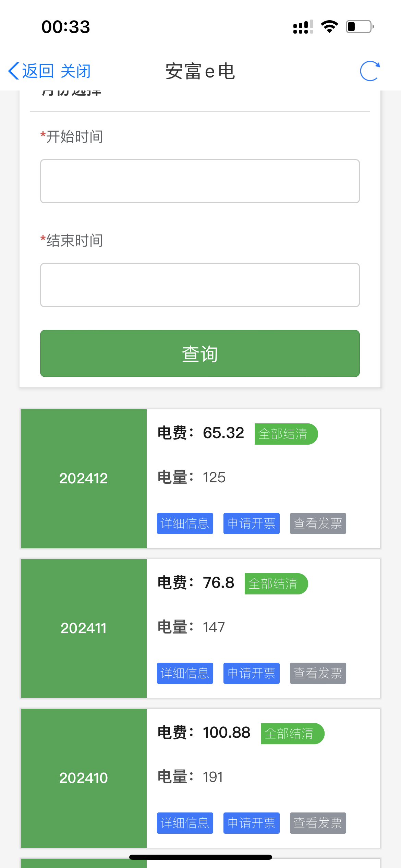Image resolution: width=401 pixels, height=868 pixels.
Task: Tap 申请开票 for the 202412 bill
Action: coord(251,523)
